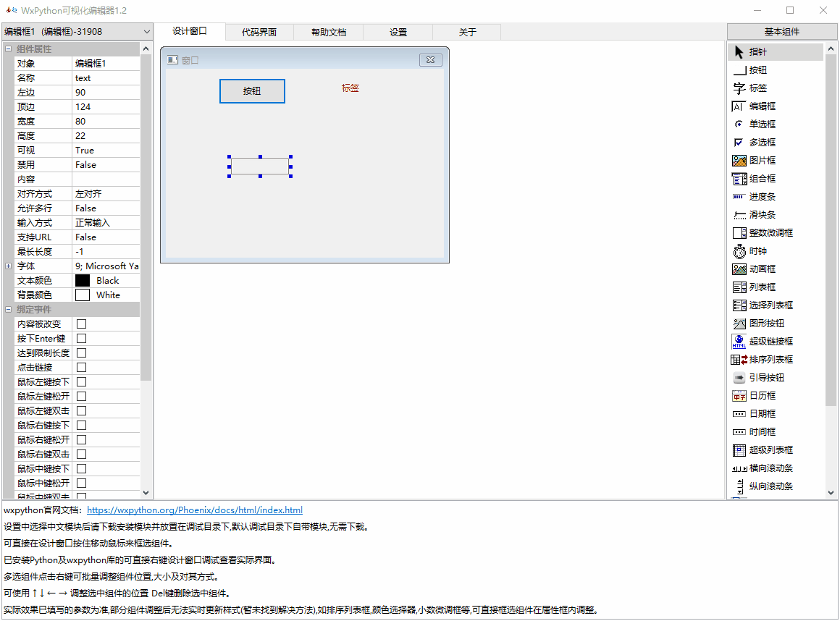Check the 鼠标左键双击 event box
The image size is (840, 621).
tap(81, 410)
